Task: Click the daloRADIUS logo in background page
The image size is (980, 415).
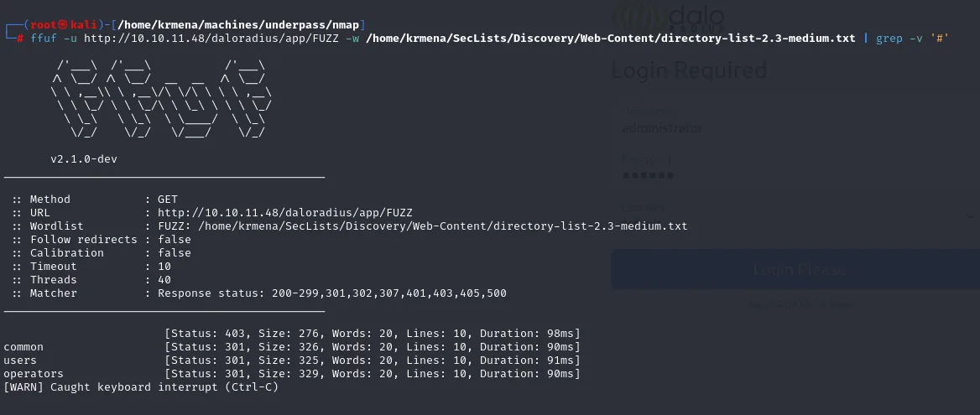Action: (x=668, y=17)
